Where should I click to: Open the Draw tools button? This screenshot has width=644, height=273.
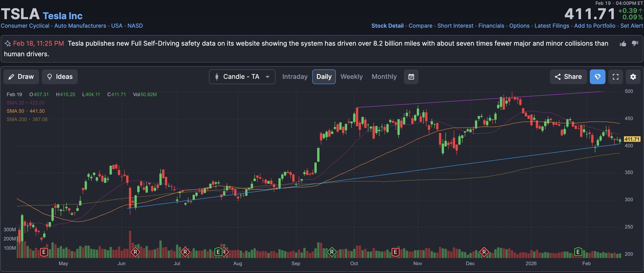21,77
